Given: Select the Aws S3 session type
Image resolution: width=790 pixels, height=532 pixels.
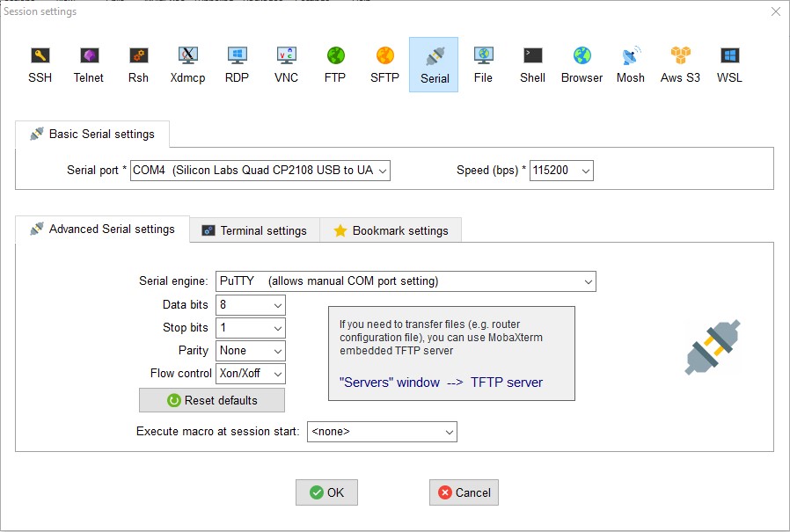Looking at the screenshot, I should 680,62.
